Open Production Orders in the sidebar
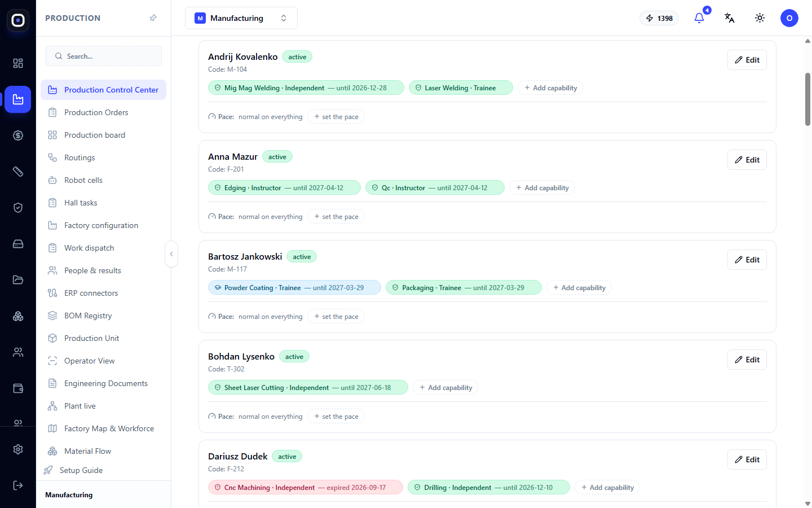 pos(103,112)
